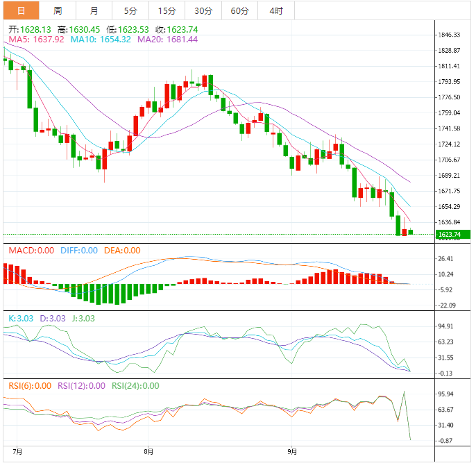Image resolution: width=476 pixels, height=470 pixels.
Task: Click the RSI(6):0.00 label
Action: point(30,386)
